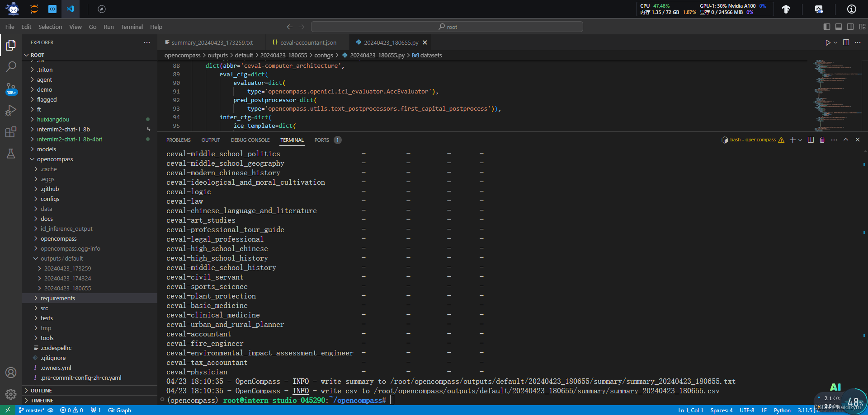Open forwarded ports status bar indicator
Image resolution: width=868 pixels, height=415 pixels.
pos(95,410)
